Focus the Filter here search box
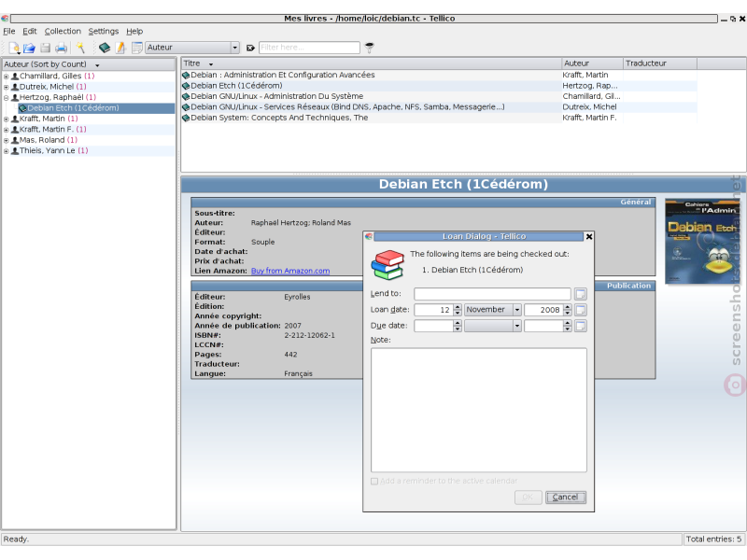 309,48
